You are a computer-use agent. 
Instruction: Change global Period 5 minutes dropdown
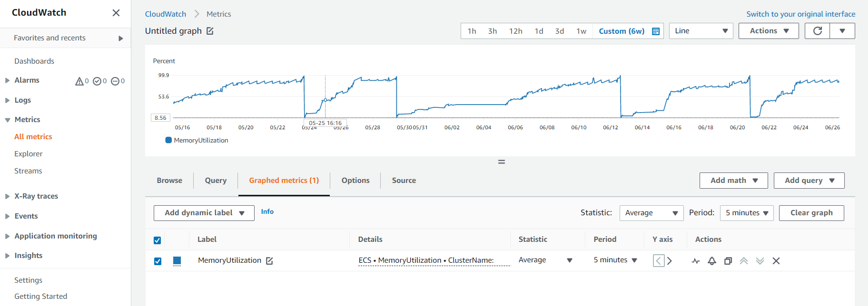click(x=747, y=213)
